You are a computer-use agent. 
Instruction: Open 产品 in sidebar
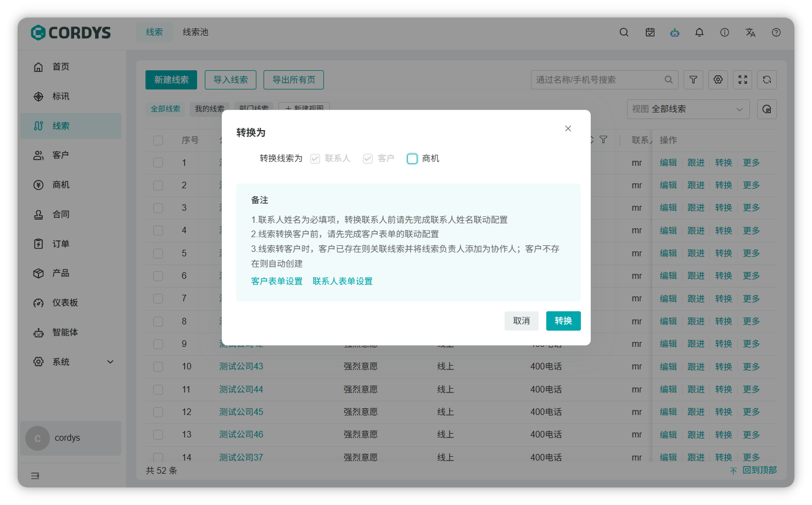[x=71, y=273]
